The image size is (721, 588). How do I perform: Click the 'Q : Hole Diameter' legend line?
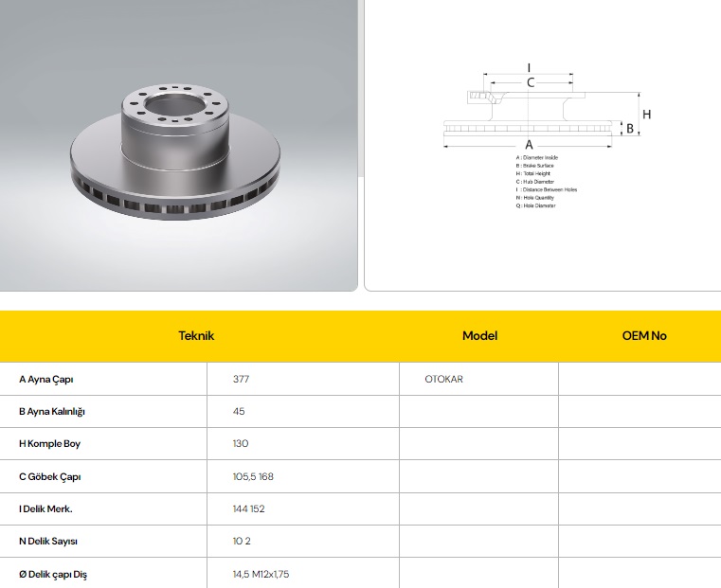coord(535,205)
